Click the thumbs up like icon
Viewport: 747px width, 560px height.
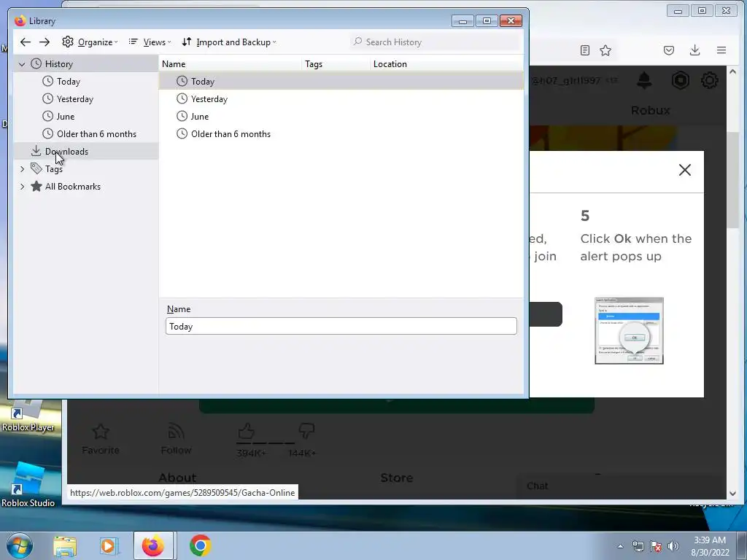tap(247, 431)
